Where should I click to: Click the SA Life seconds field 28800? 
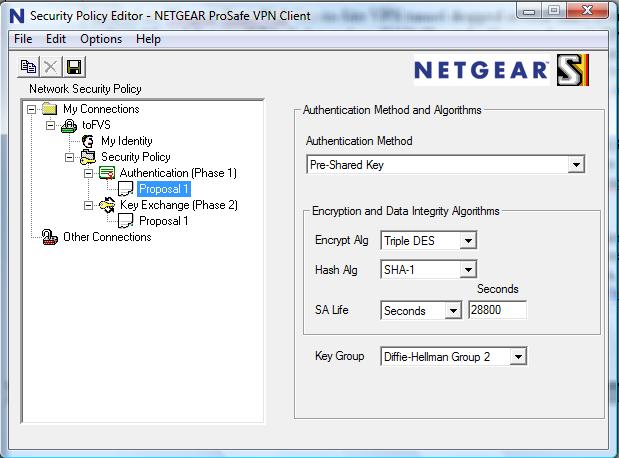click(x=497, y=310)
